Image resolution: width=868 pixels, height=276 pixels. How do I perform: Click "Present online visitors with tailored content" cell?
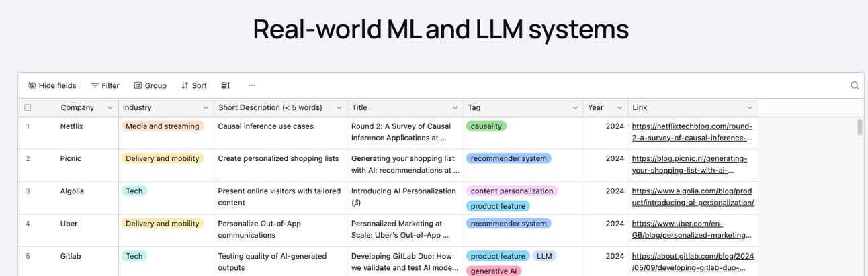pos(279,197)
